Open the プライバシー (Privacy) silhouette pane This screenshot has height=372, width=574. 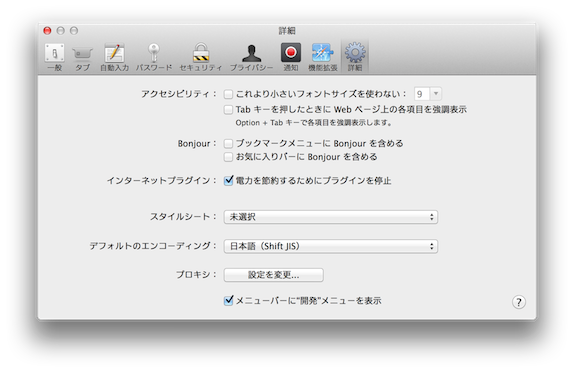(251, 57)
